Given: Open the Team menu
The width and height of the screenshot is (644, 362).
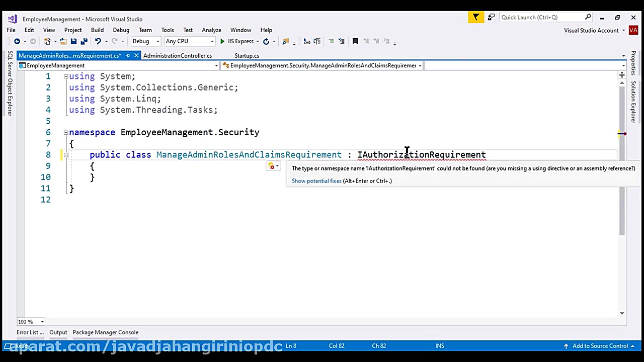Looking at the screenshot, I should tap(145, 30).
